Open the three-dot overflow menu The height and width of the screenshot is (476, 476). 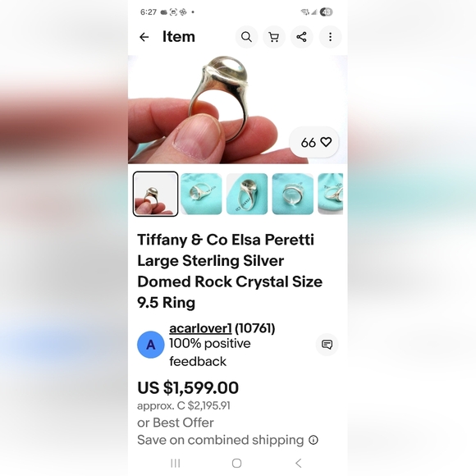pyautogui.click(x=330, y=37)
